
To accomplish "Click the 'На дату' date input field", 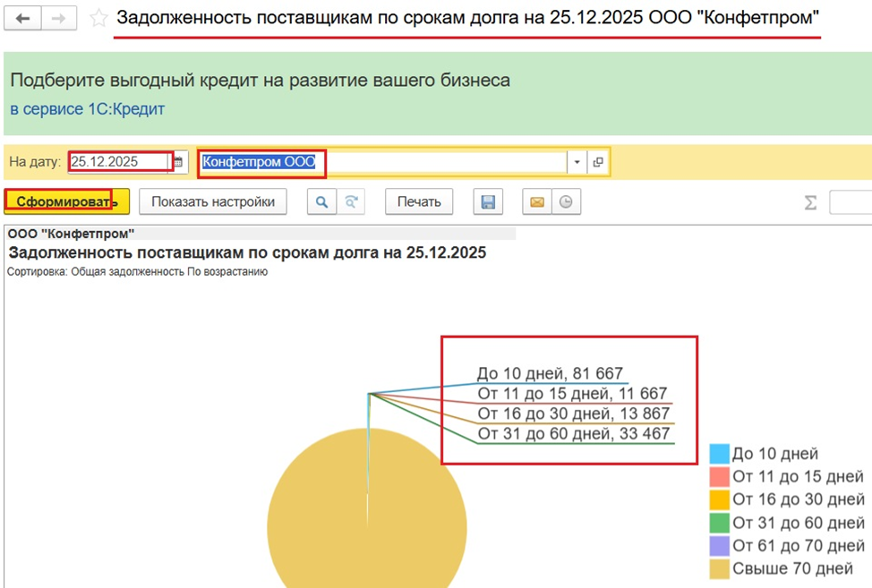I will [x=120, y=162].
